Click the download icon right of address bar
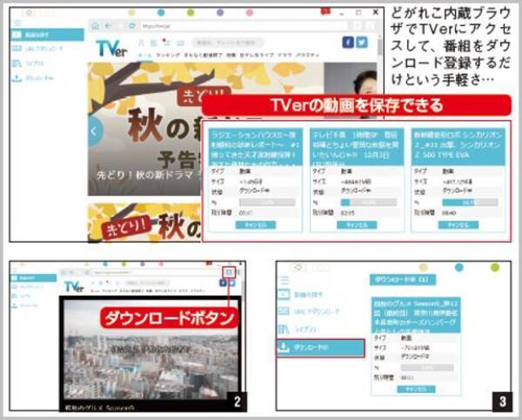 [x=358, y=25]
